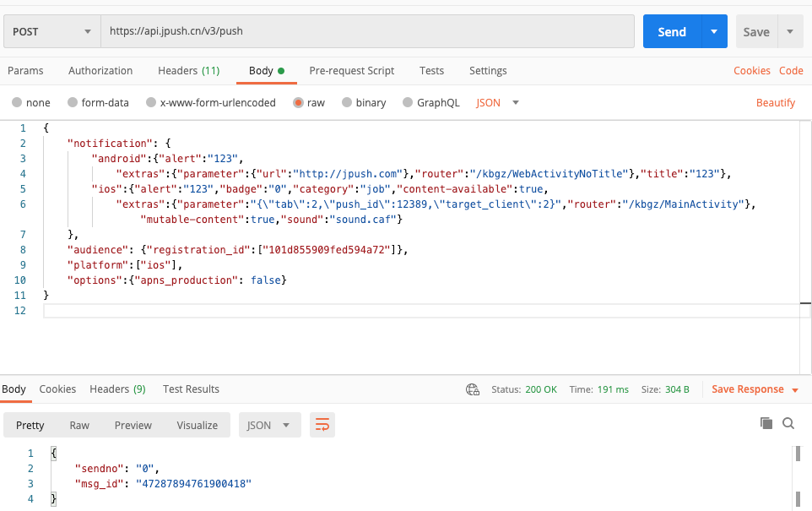Expand the Send button arrow options
Viewport: 812px width, 511px height.
coord(714,32)
